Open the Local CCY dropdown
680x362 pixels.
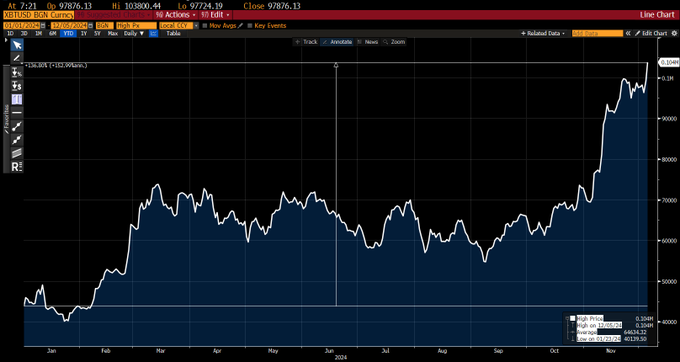[179, 26]
